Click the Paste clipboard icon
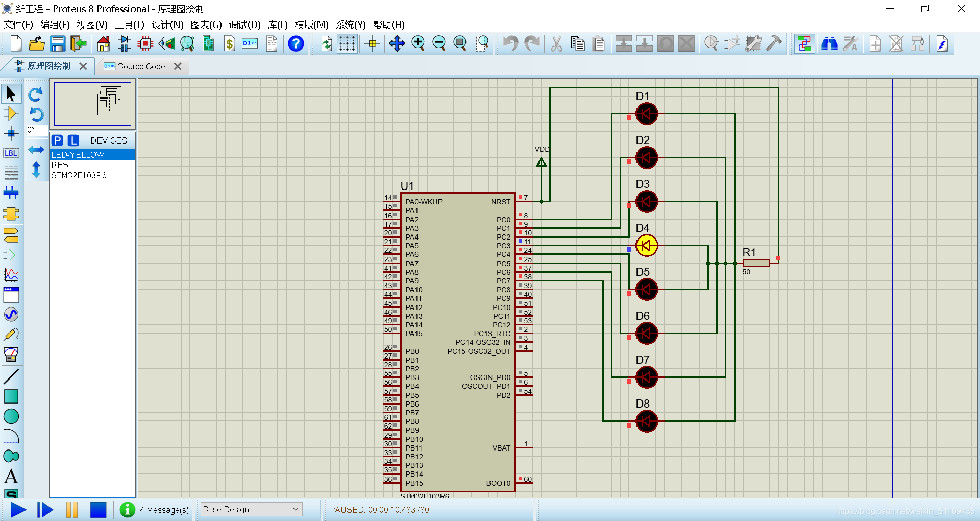This screenshot has height=521, width=980. [x=599, y=44]
